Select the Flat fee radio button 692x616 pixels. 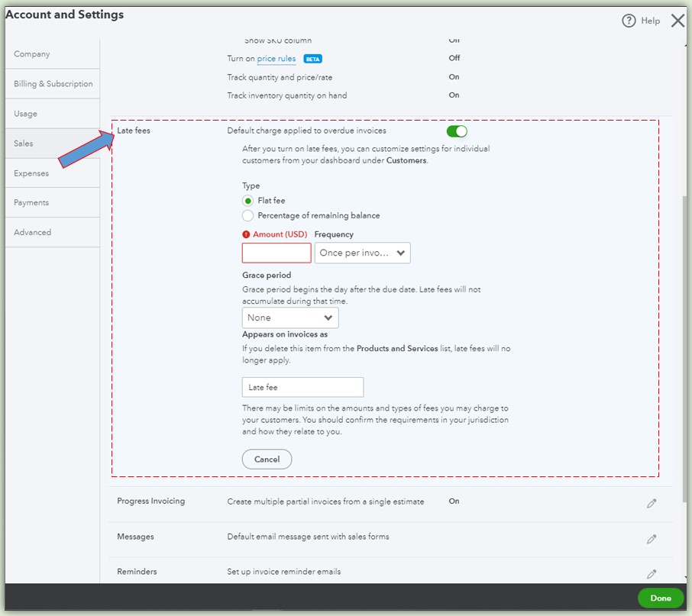[247, 200]
